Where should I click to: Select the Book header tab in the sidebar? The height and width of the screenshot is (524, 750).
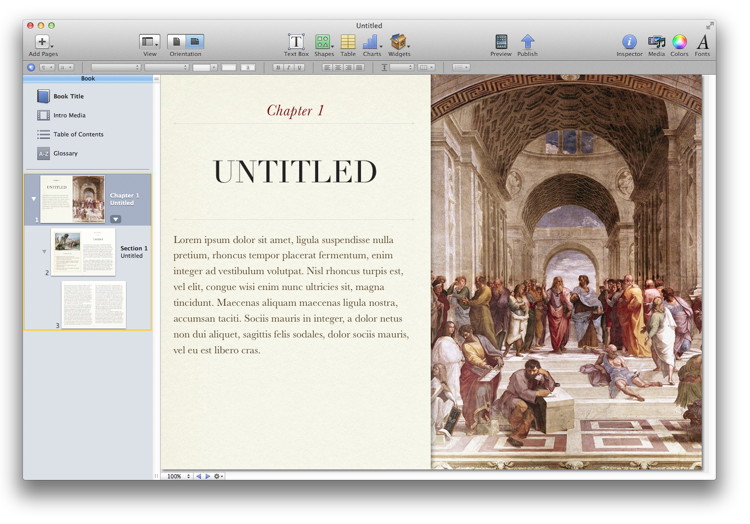click(88, 78)
